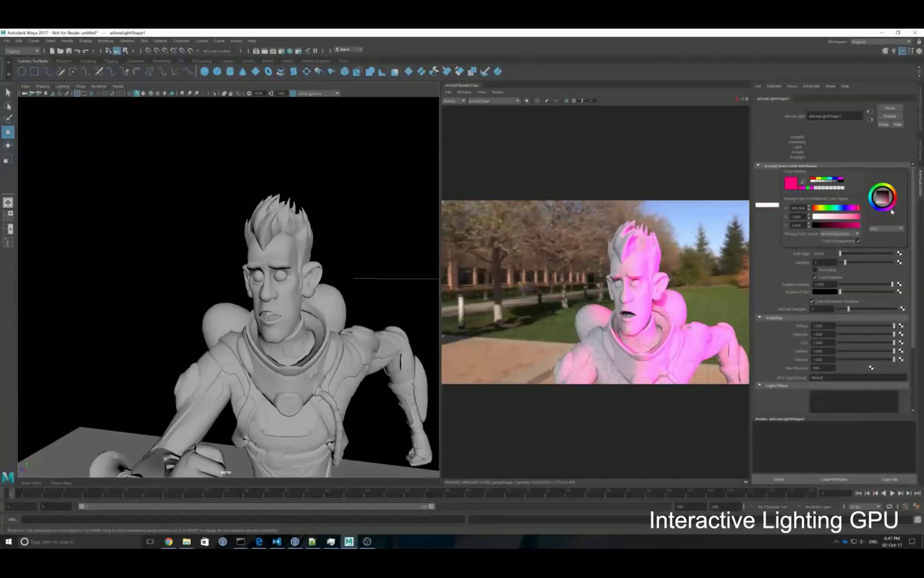Click the Chrome icon in the taskbar
Screen dimensions: 924x578
[x=168, y=542]
